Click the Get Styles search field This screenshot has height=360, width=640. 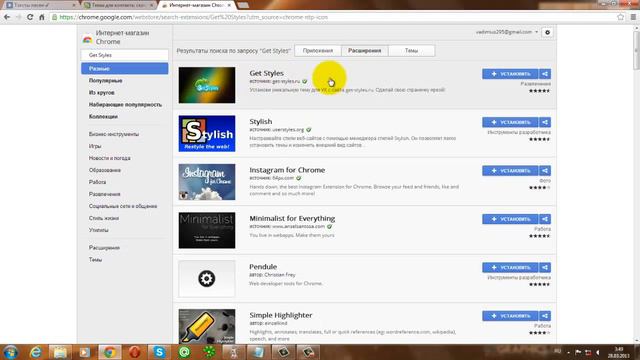tap(124, 55)
